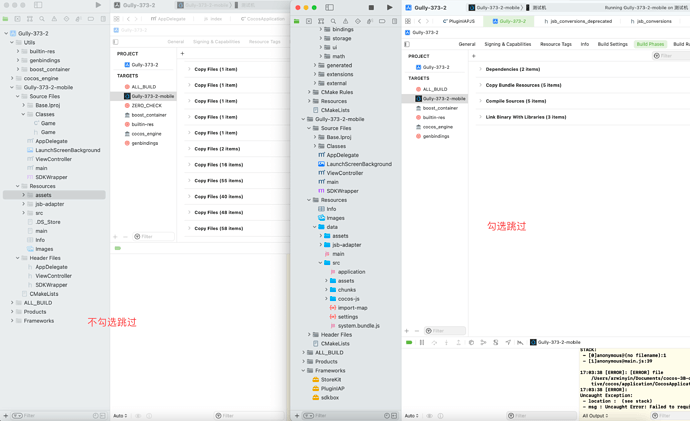Open Debug View Hierarchy in debug bar
The height and width of the screenshot is (421, 690).
(x=471, y=342)
